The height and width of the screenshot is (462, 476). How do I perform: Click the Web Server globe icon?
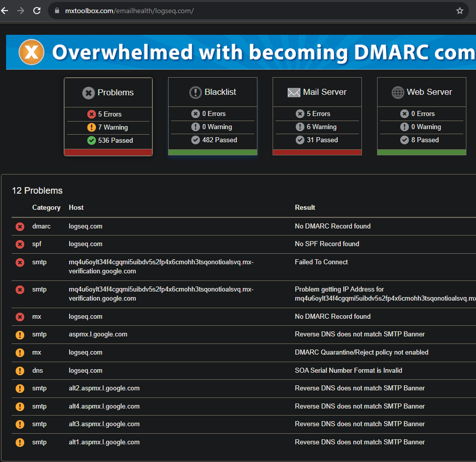(x=398, y=92)
